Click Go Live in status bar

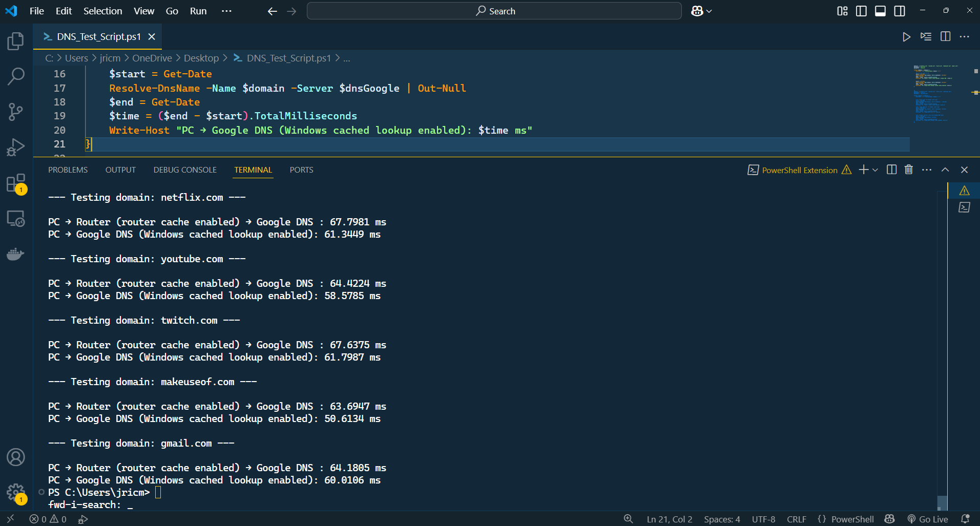tap(928, 519)
